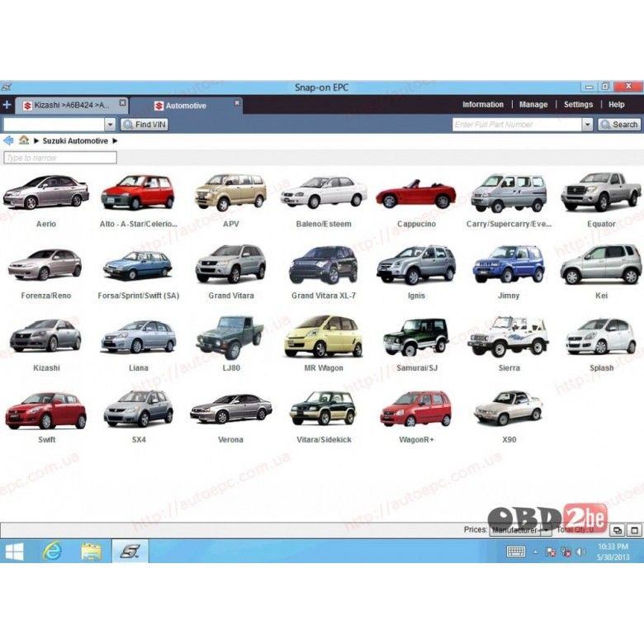Open the Windows Start button
644x644 pixels.
14,552
